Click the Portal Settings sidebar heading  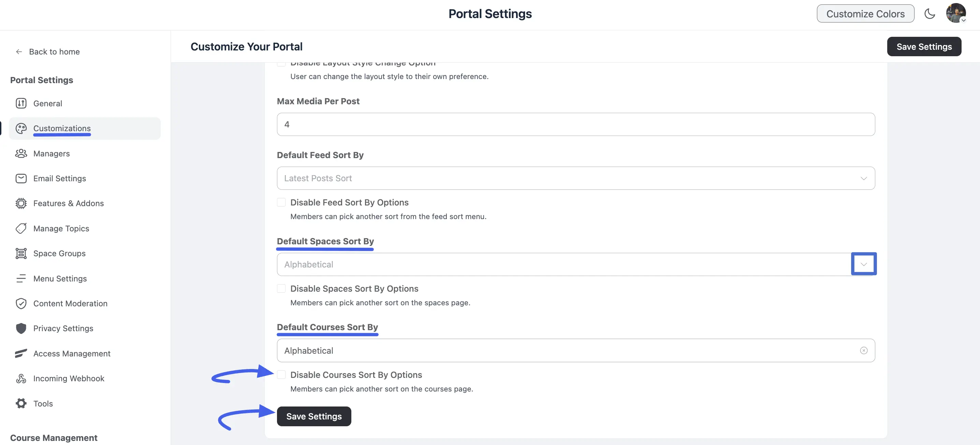(x=42, y=80)
